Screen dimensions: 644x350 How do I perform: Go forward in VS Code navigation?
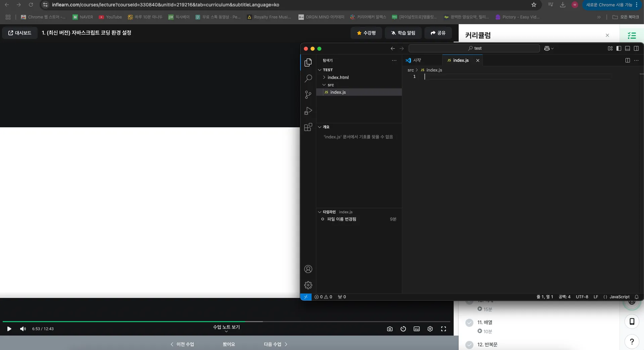pyautogui.click(x=402, y=48)
